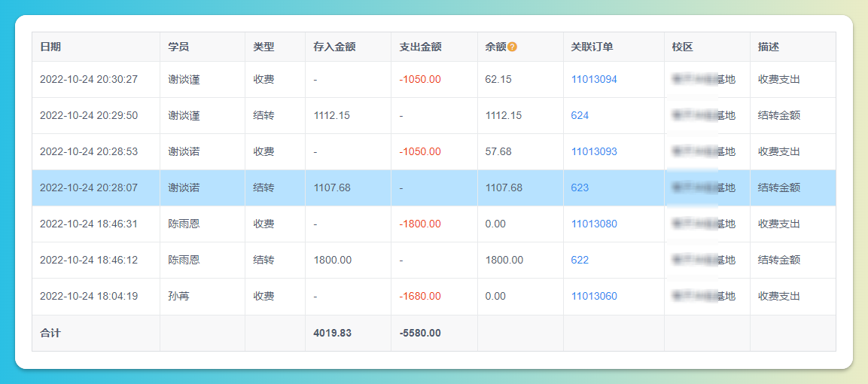This screenshot has width=868, height=384.
Task: Open linked order 11013060
Action: 594,296
